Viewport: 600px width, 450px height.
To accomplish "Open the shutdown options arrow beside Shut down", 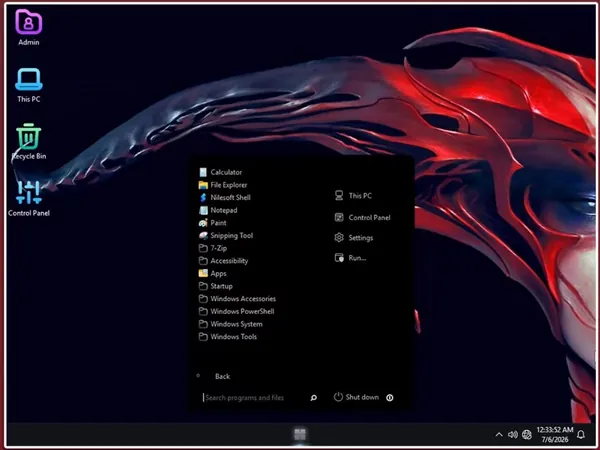I will click(x=390, y=398).
